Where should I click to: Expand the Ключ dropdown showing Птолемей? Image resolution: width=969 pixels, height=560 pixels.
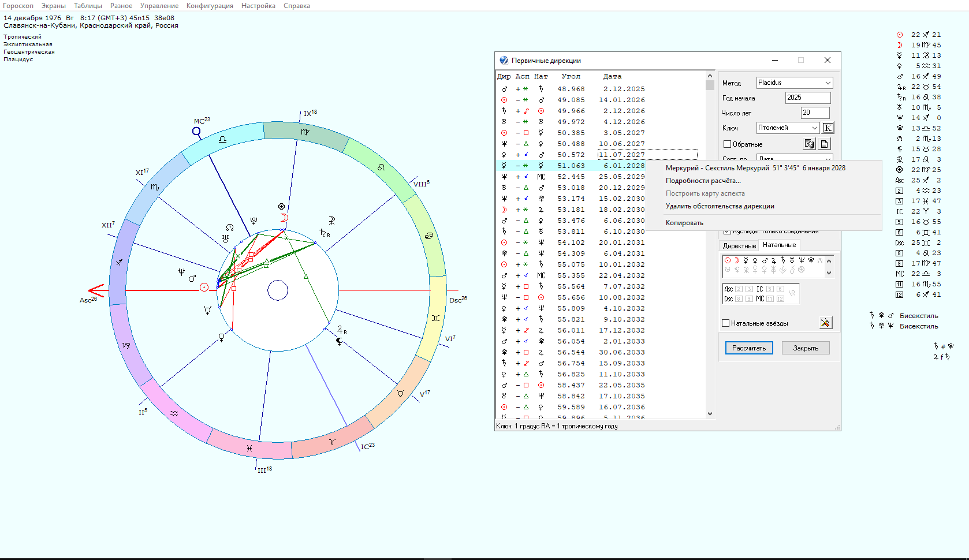tap(788, 128)
